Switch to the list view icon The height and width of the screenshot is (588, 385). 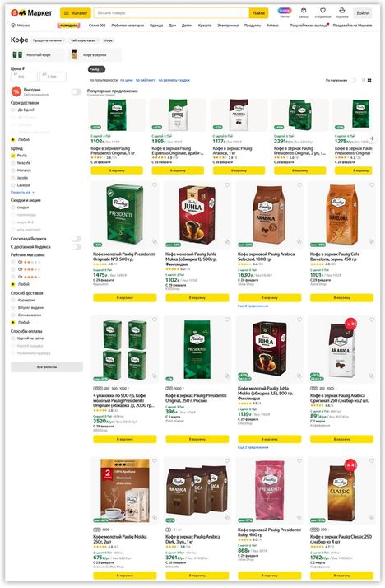tap(364, 80)
